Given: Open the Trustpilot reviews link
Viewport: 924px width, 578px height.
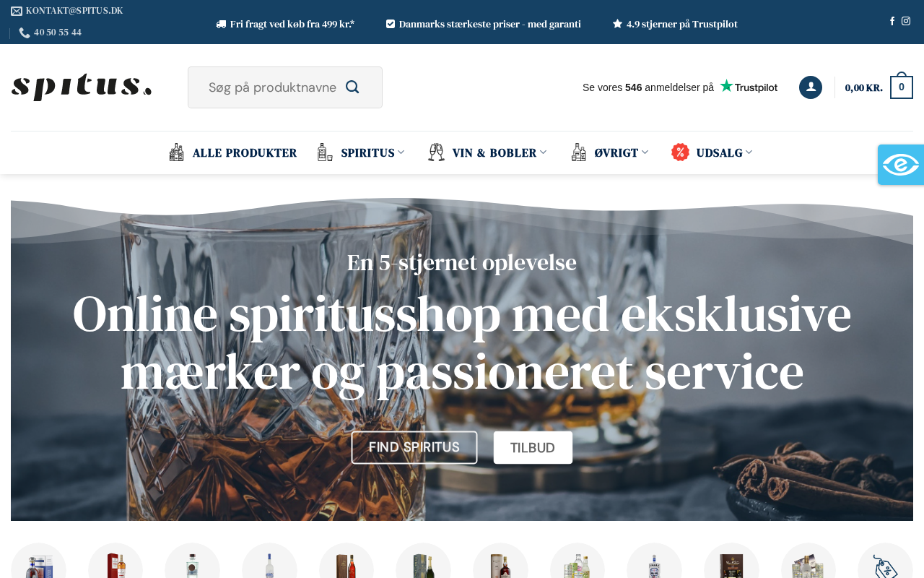Looking at the screenshot, I should [x=680, y=87].
